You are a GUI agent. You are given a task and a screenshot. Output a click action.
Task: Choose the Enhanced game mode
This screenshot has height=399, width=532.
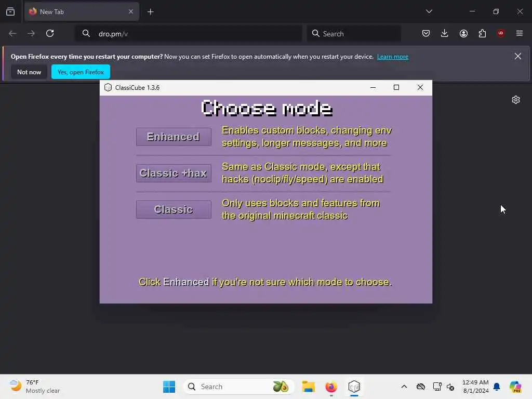pyautogui.click(x=174, y=137)
